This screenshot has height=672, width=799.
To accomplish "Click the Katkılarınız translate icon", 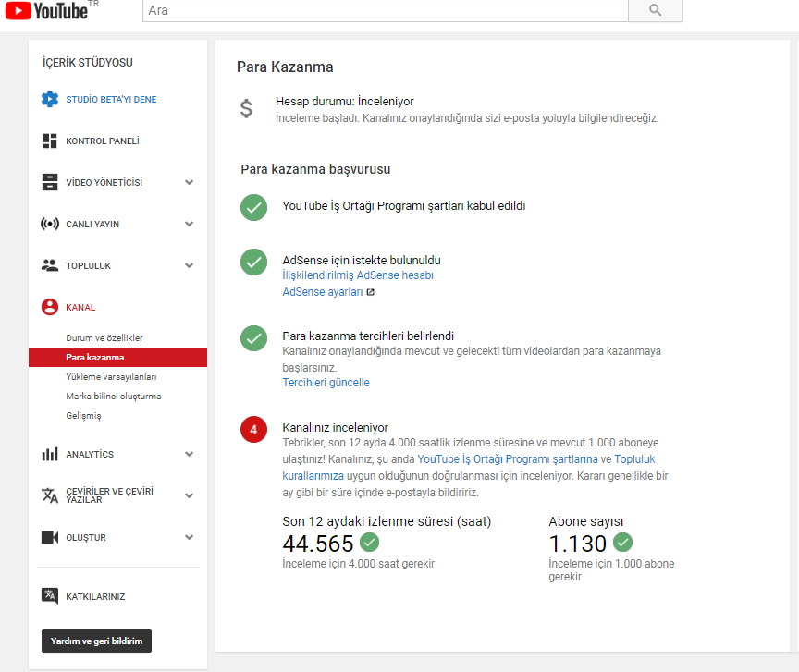I will [x=49, y=595].
